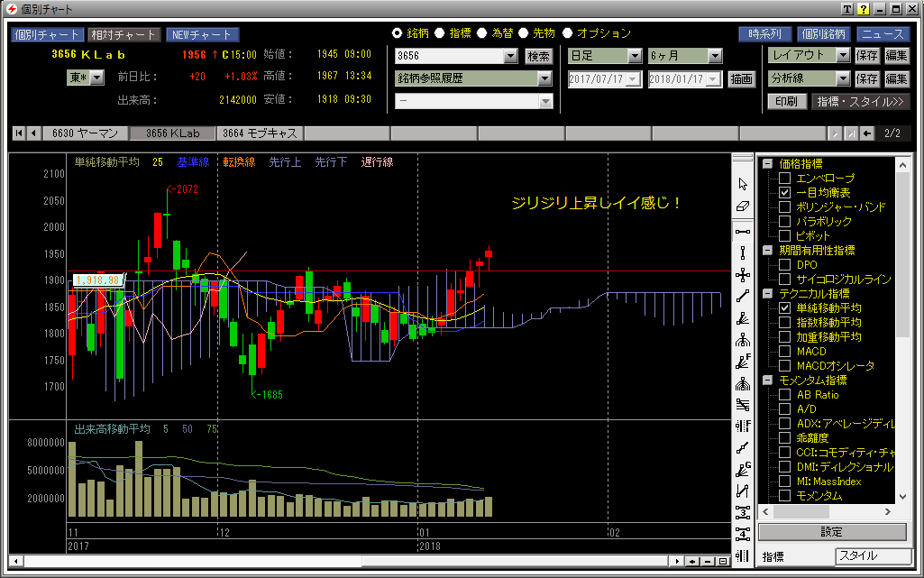The image size is (924, 578).
Task: Check the パラボリック indicator
Action: pyautogui.click(x=784, y=222)
